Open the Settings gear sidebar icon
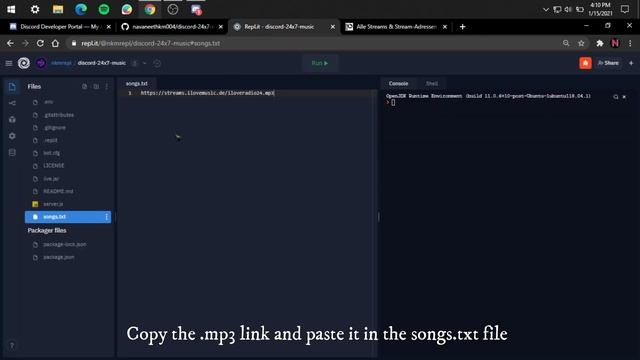640x360 pixels. [x=12, y=136]
